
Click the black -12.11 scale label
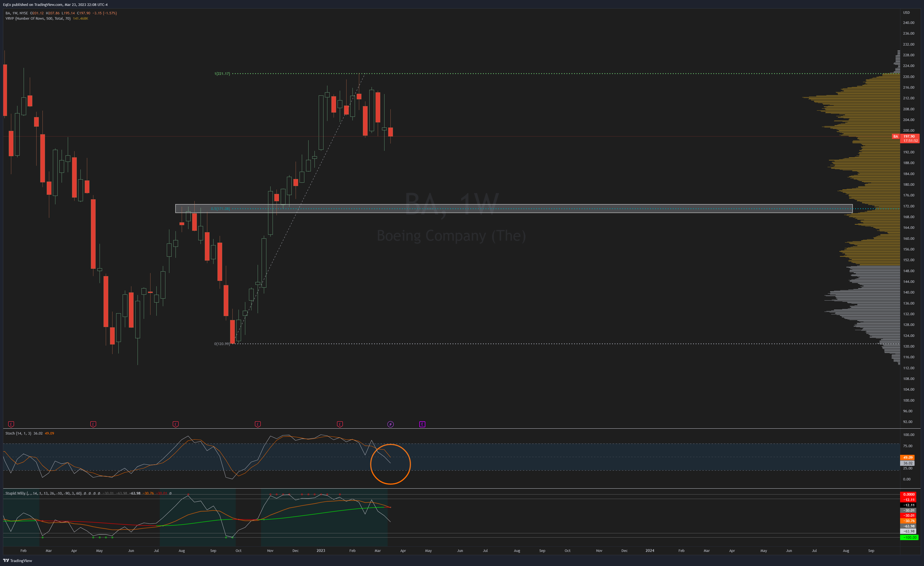coord(909,505)
